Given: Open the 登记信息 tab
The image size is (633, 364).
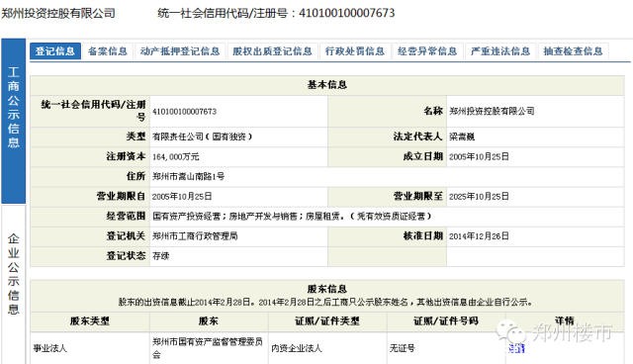Looking at the screenshot, I should click(55, 51).
